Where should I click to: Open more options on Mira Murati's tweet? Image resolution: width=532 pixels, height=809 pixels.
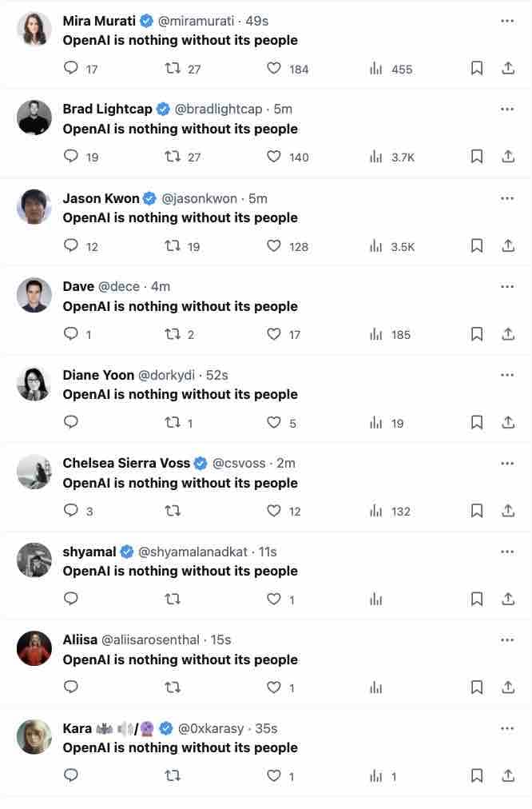pyautogui.click(x=507, y=21)
